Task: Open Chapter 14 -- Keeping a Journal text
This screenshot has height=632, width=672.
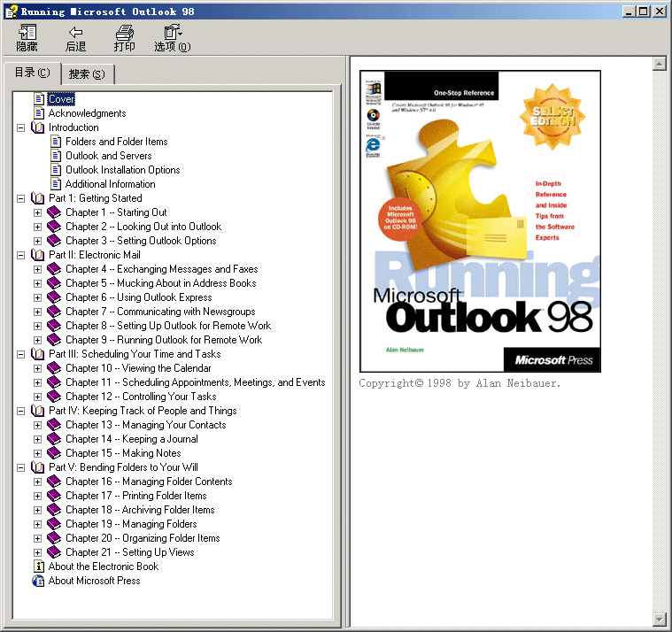Action: click(x=132, y=439)
